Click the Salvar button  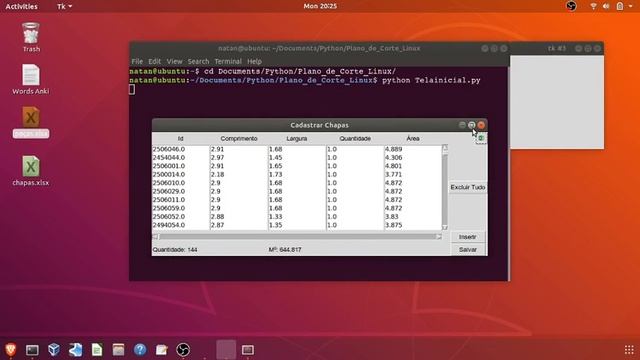coord(468,249)
